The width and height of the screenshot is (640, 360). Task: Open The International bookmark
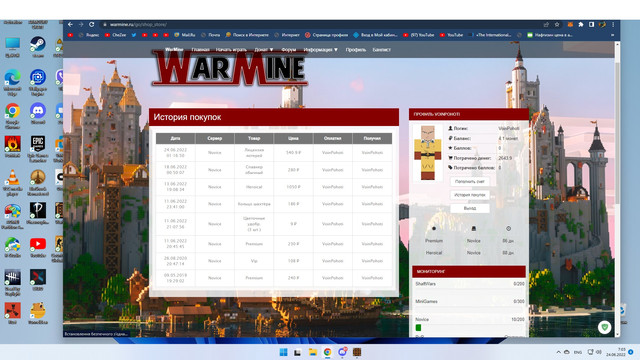point(490,35)
